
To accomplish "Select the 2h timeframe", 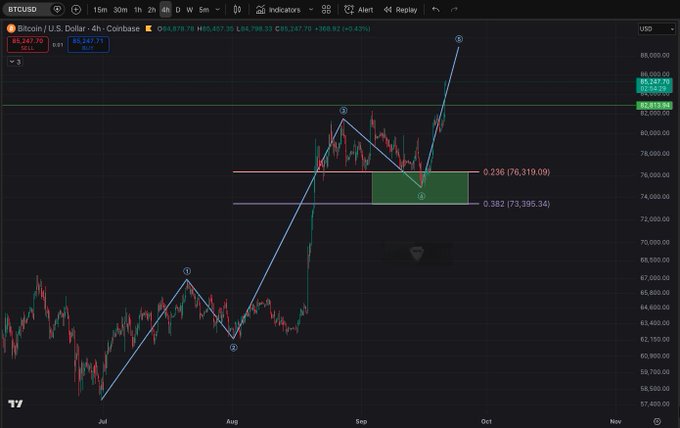I will tap(151, 10).
